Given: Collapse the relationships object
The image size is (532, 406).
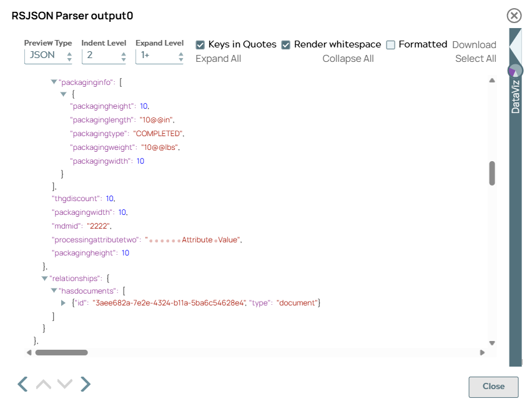Looking at the screenshot, I should 44,278.
